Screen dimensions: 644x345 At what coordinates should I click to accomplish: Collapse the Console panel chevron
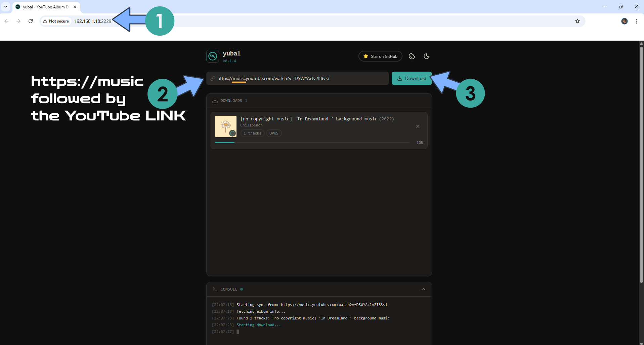click(x=423, y=289)
